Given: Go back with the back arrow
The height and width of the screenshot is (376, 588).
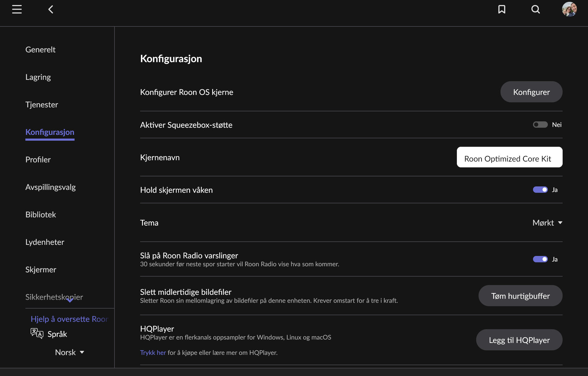Looking at the screenshot, I should (51, 9).
